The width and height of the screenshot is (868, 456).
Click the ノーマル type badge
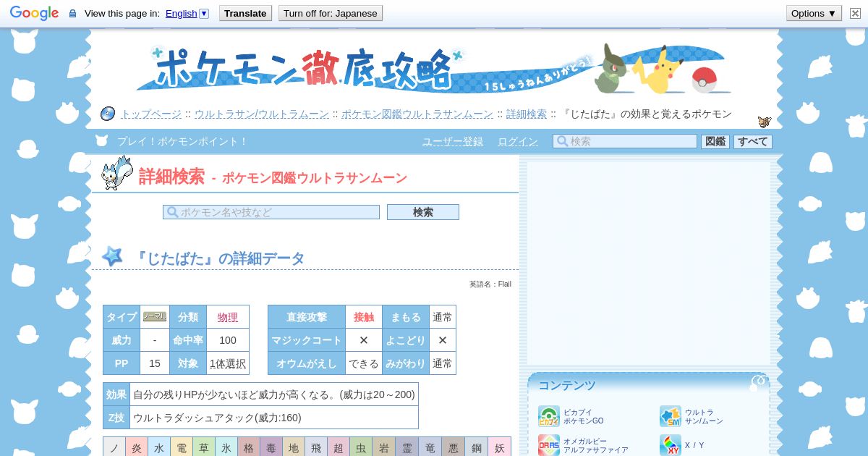154,316
